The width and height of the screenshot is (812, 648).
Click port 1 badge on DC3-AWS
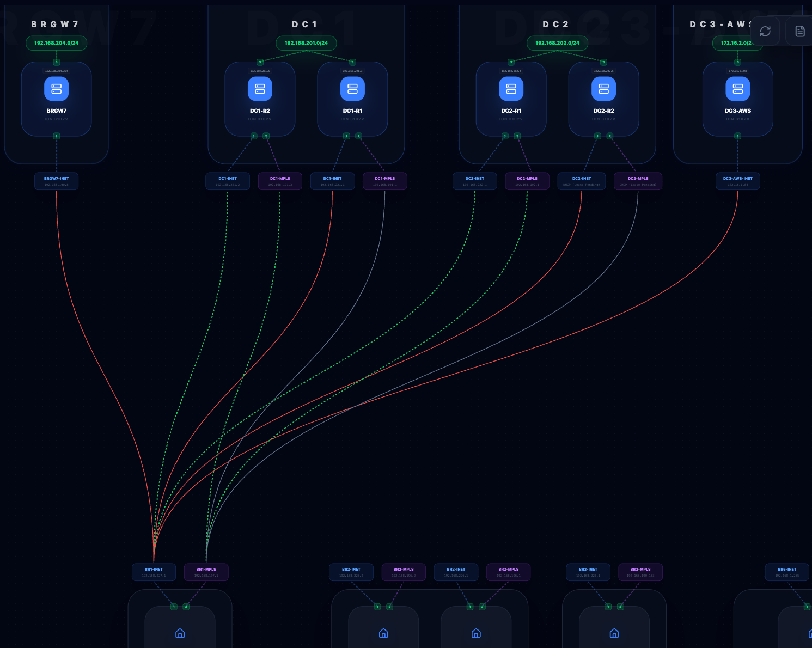tap(737, 136)
